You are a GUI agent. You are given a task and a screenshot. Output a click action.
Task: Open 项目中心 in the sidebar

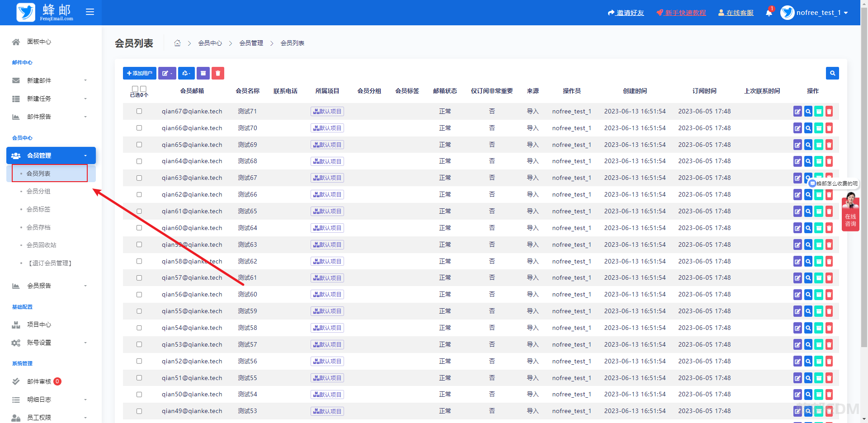point(39,324)
